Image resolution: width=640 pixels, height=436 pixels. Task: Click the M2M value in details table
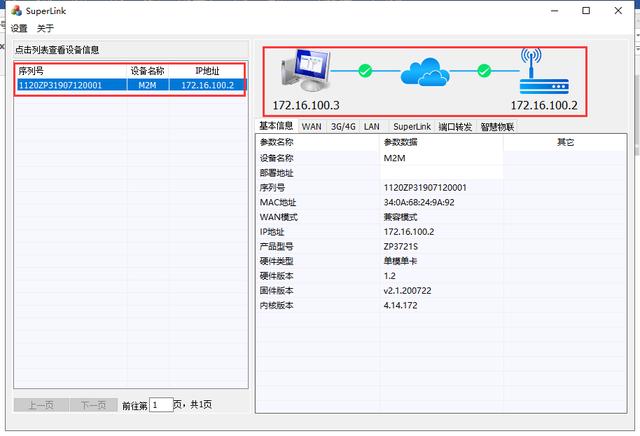click(x=394, y=158)
